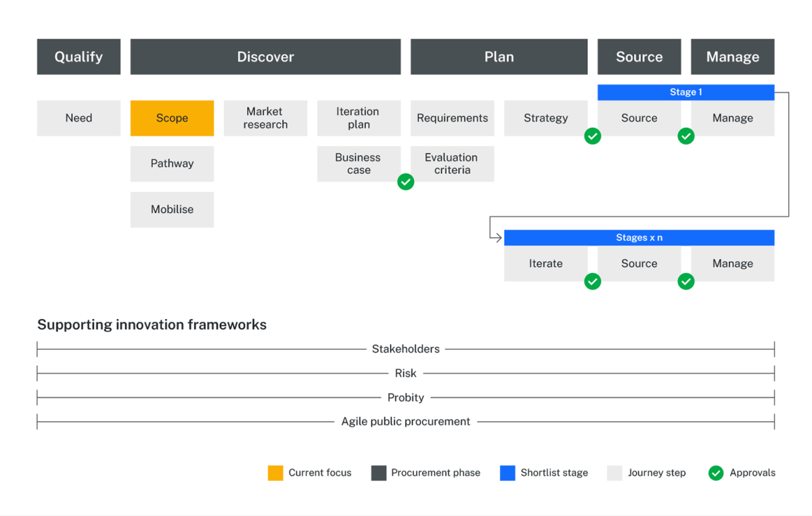Click the green Approvals icon in the legend
This screenshot has height=516, width=812.
(715, 473)
